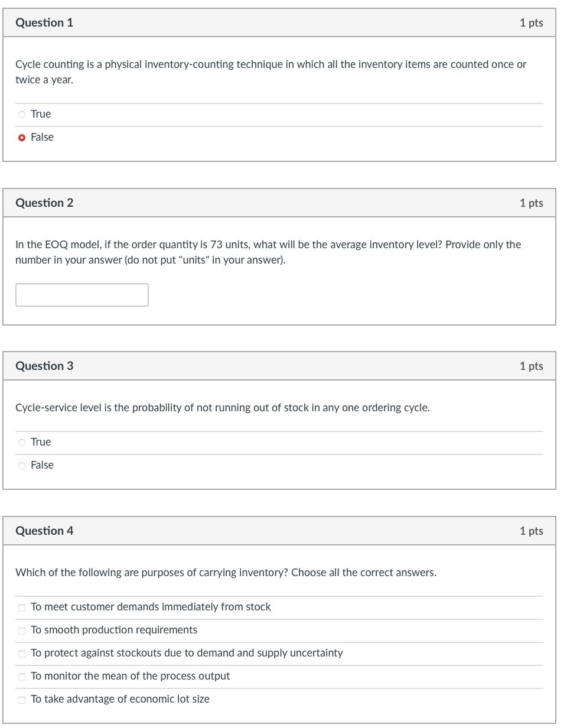Enable 'To protect against stockouts' option
The width and height of the screenshot is (567, 728).
22,654
